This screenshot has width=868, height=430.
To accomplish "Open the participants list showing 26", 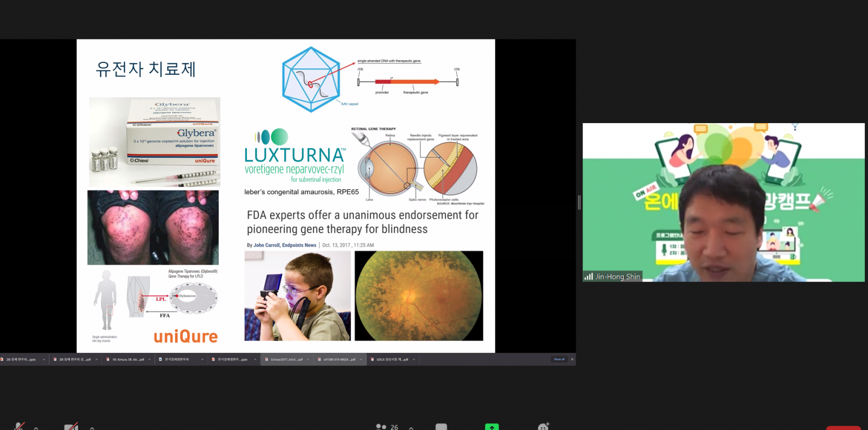I will pos(387,427).
